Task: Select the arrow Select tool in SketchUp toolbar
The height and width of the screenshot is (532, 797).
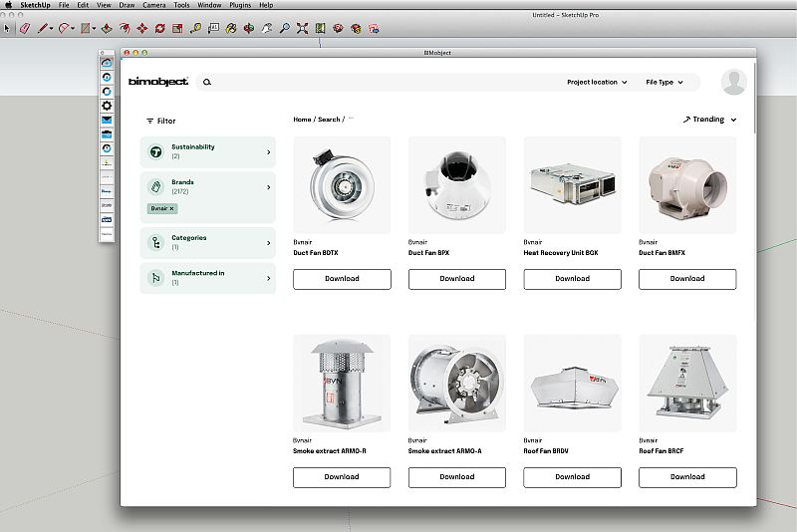Action: click(7, 29)
